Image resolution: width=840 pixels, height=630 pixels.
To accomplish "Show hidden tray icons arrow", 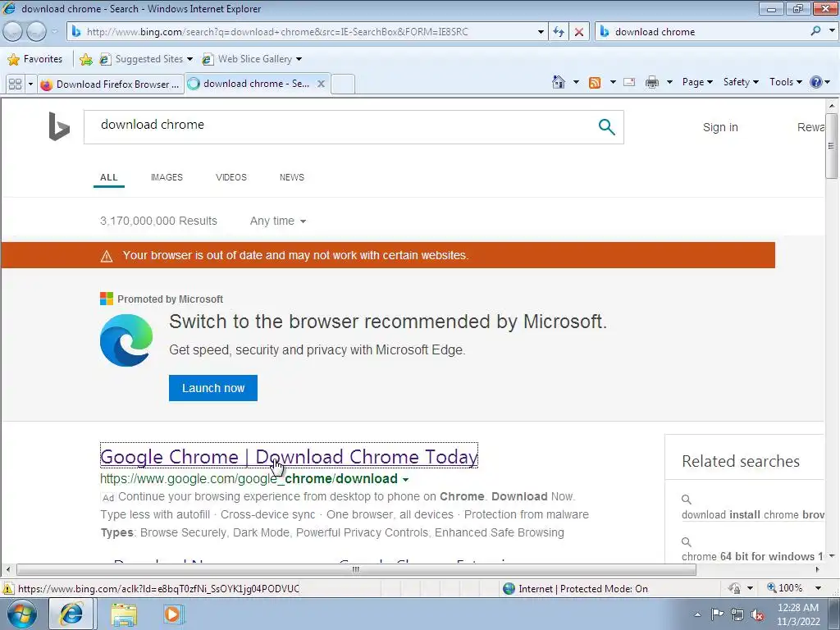I will tap(697, 614).
